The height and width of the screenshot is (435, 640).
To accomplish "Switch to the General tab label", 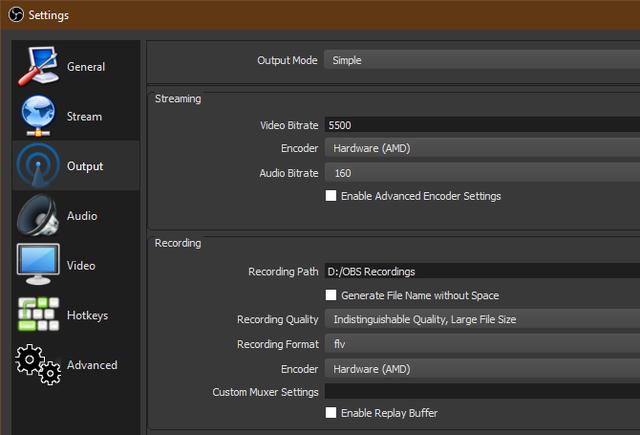I will (86, 67).
